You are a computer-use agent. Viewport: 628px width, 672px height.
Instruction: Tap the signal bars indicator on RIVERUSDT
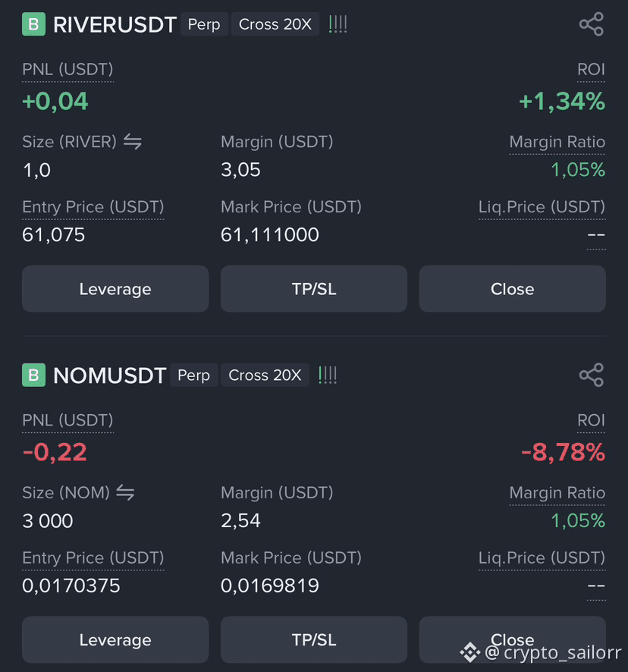(338, 24)
